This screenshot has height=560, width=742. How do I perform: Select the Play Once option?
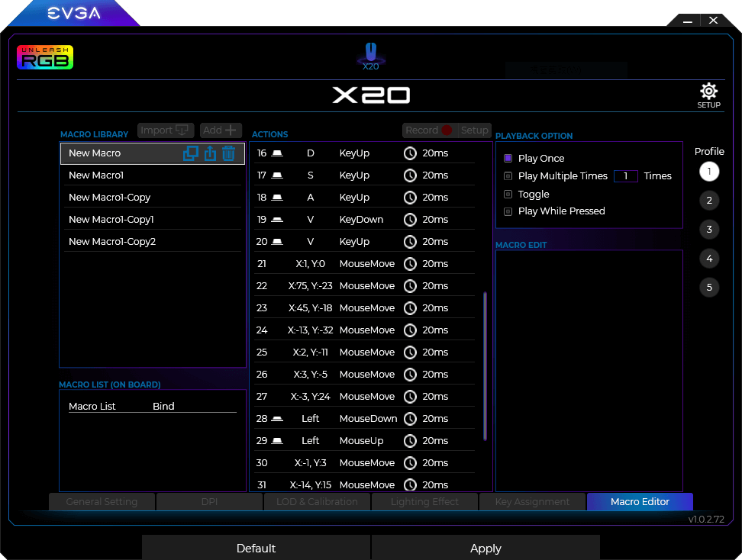(508, 158)
